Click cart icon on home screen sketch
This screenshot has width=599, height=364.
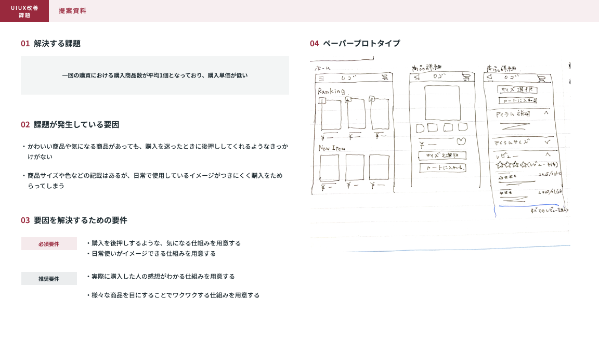[x=385, y=77]
